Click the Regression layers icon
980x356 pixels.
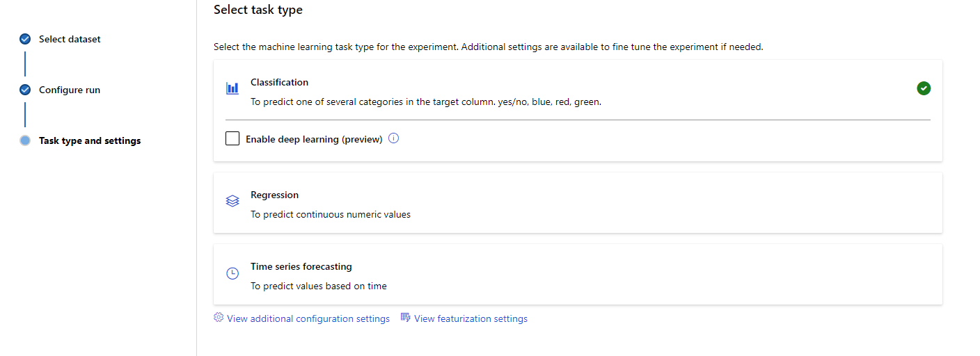tap(232, 201)
